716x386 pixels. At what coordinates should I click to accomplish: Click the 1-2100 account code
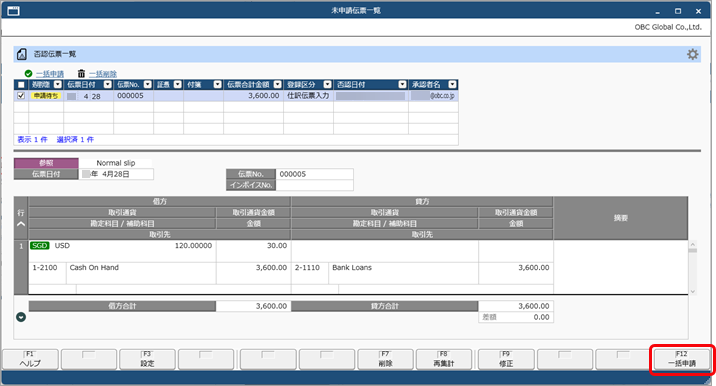pyautogui.click(x=45, y=268)
